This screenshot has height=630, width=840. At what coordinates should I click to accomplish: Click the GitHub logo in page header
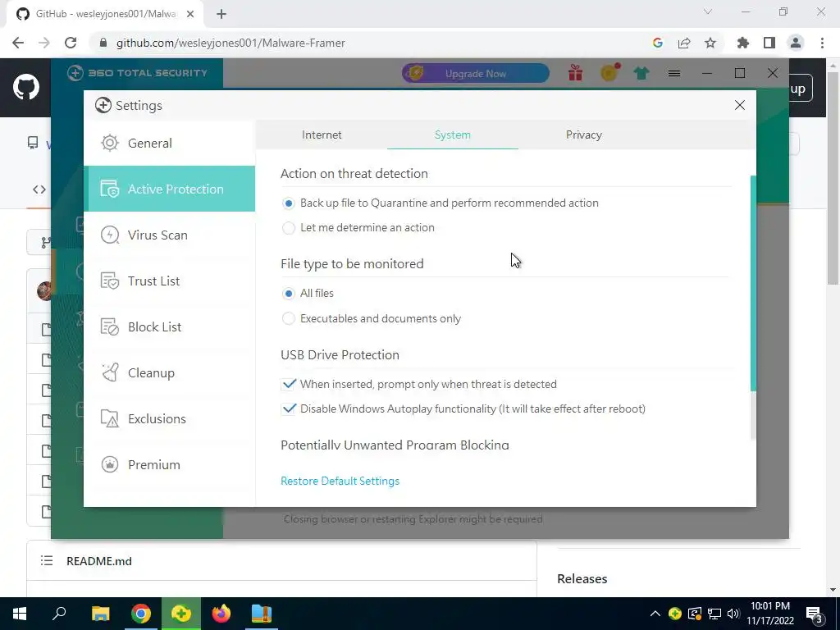point(25,87)
